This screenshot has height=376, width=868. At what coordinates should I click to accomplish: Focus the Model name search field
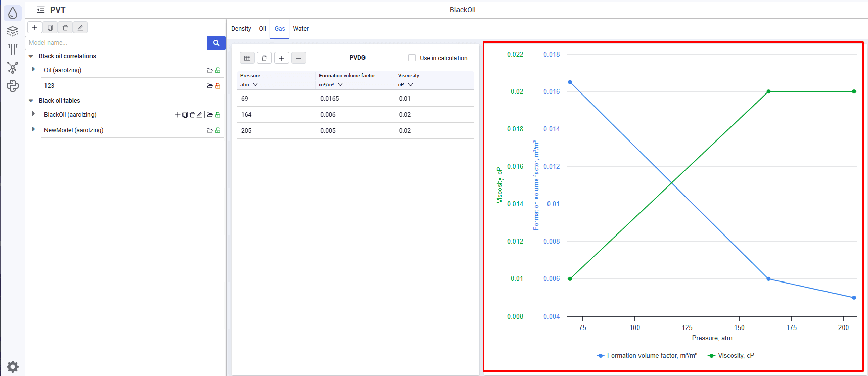tap(116, 43)
